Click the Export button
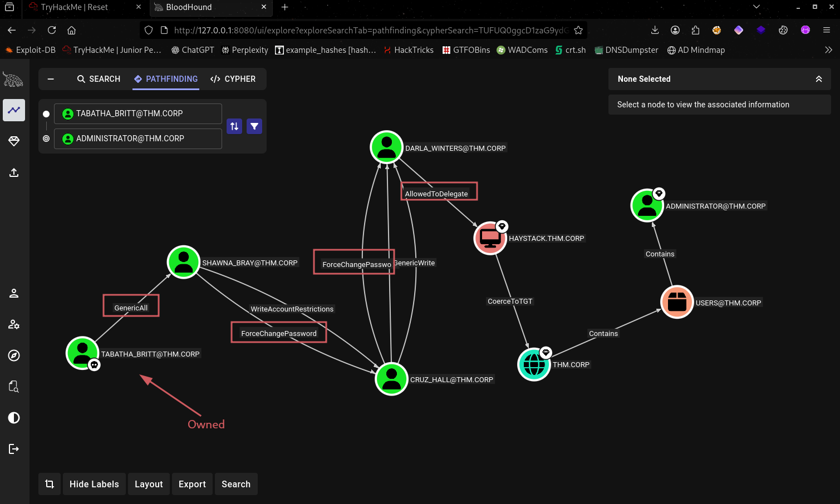840x504 pixels. pyautogui.click(x=192, y=484)
